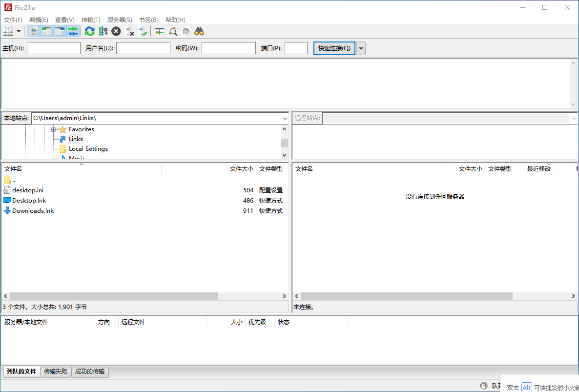Screen dimensions: 579x392
Task: Open the quickconnect history dropdown
Action: [360, 48]
